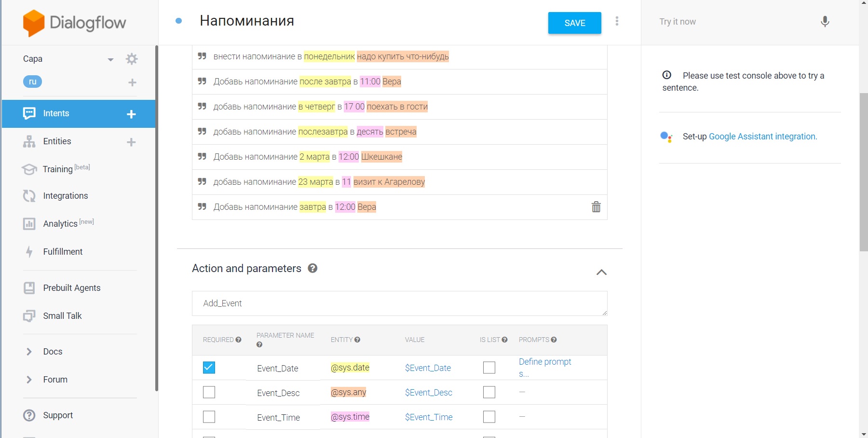Open the three-dot more options menu
This screenshot has height=438, width=868.
(617, 21)
